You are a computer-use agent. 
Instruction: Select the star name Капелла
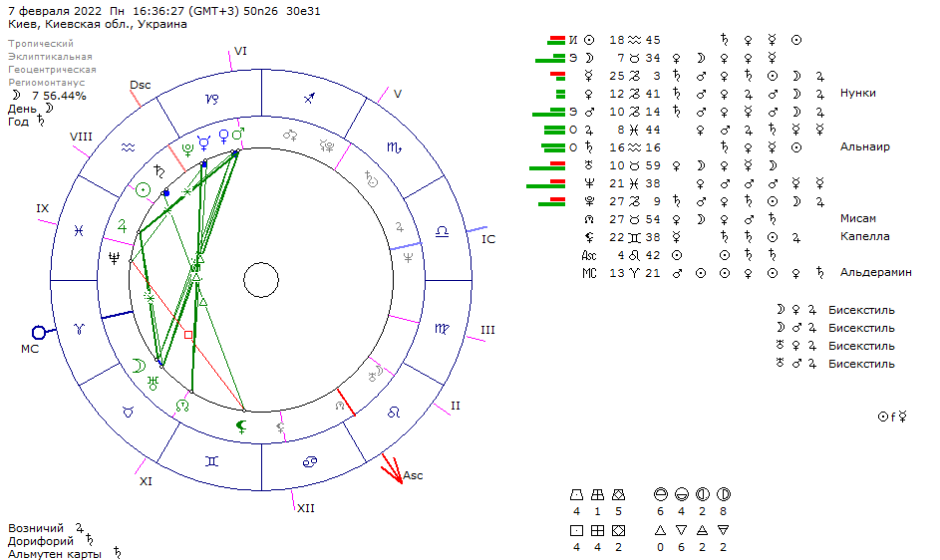(x=864, y=237)
